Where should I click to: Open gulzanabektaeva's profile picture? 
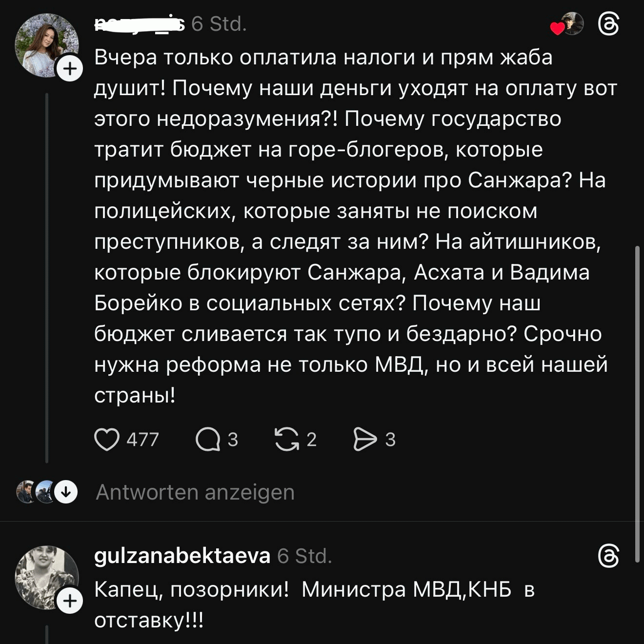45,576
